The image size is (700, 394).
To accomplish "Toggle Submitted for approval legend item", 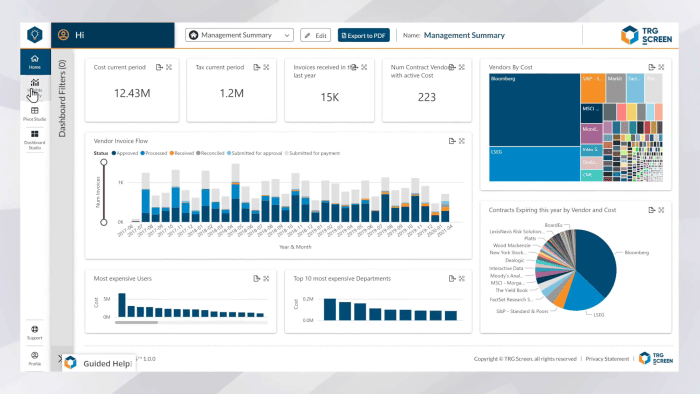I will 254,153.
